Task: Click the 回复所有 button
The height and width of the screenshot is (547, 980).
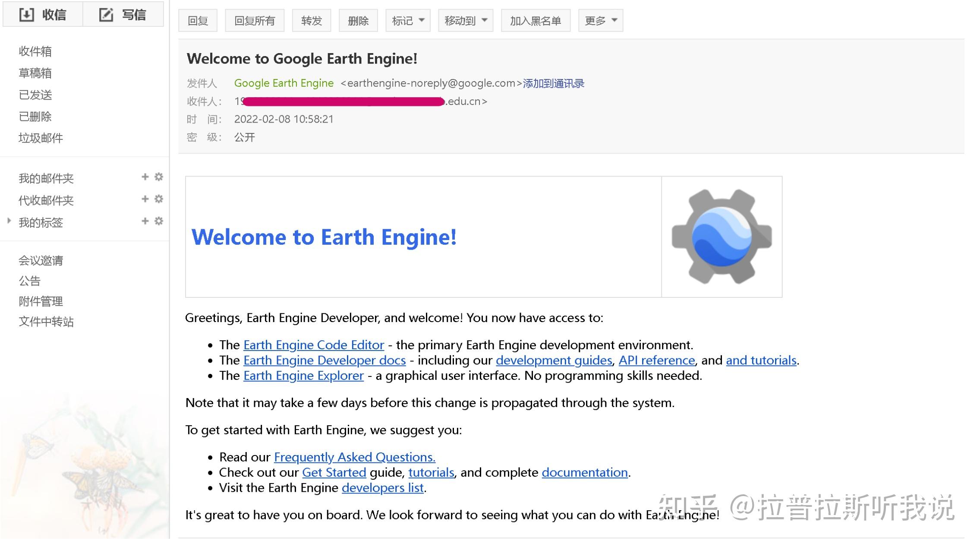Action: tap(255, 20)
